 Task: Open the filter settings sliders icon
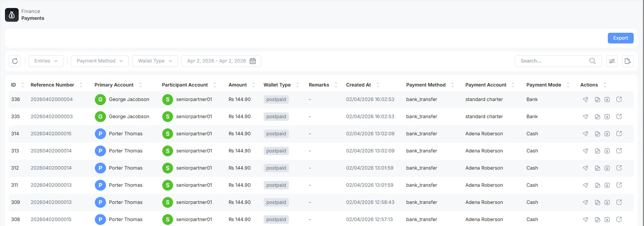[x=612, y=61]
